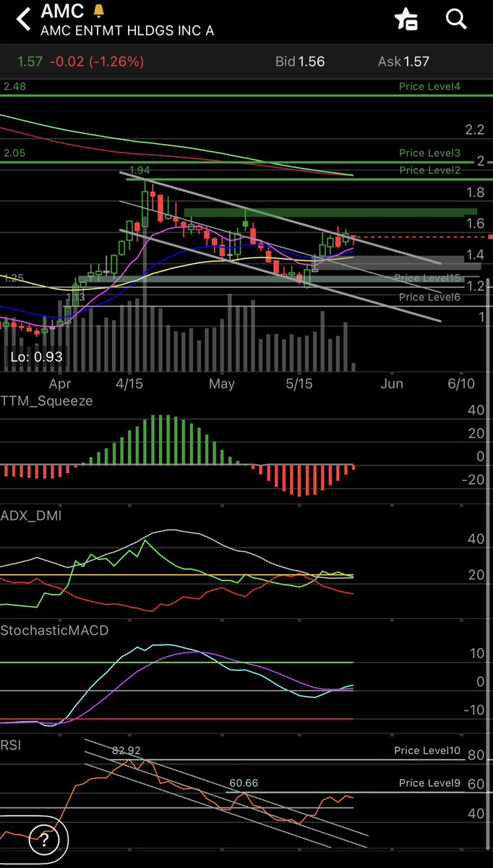Tap the Lo: 0.93 low label

pyautogui.click(x=36, y=357)
